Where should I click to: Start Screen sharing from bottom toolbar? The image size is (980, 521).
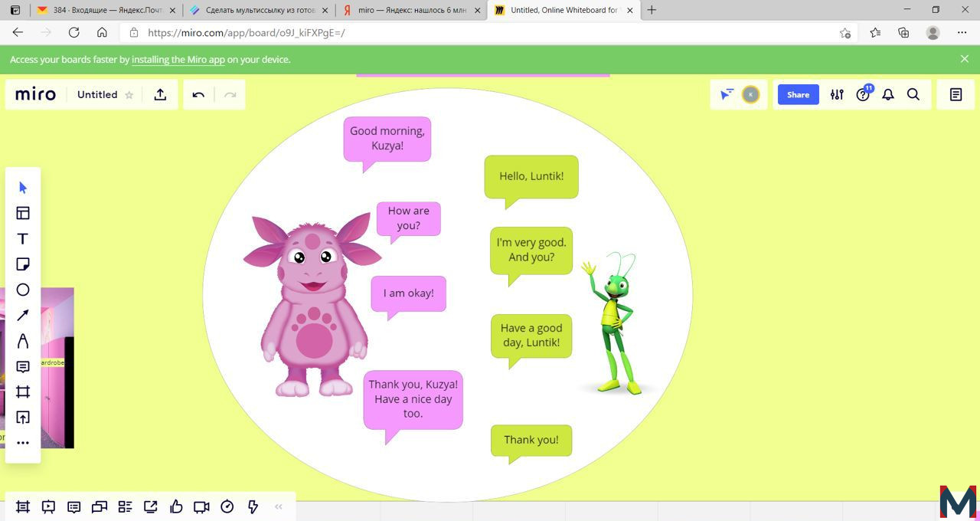[x=151, y=506]
